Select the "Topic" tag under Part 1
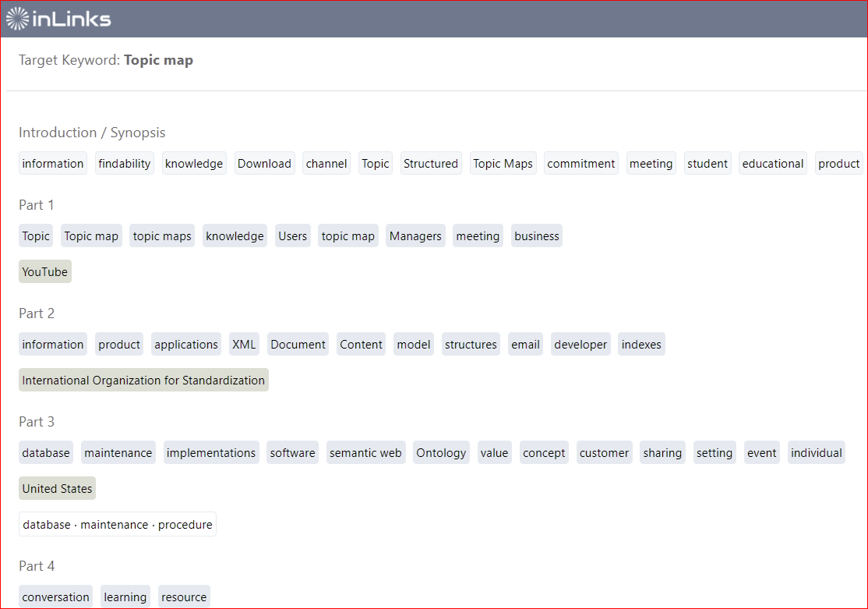This screenshot has height=609, width=868. [36, 236]
